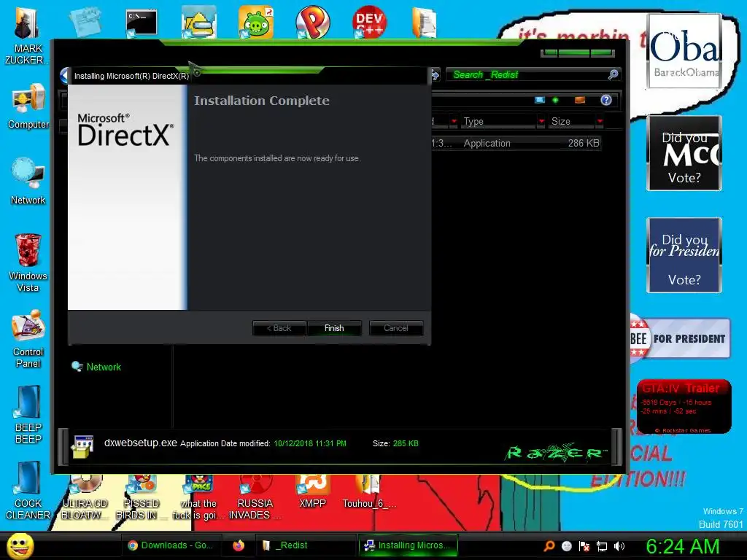Click the blue view icon in the Explorer toolbar

540,100
